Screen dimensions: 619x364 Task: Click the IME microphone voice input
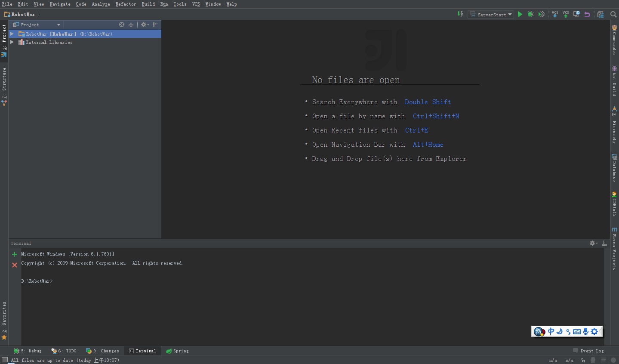(x=585, y=331)
